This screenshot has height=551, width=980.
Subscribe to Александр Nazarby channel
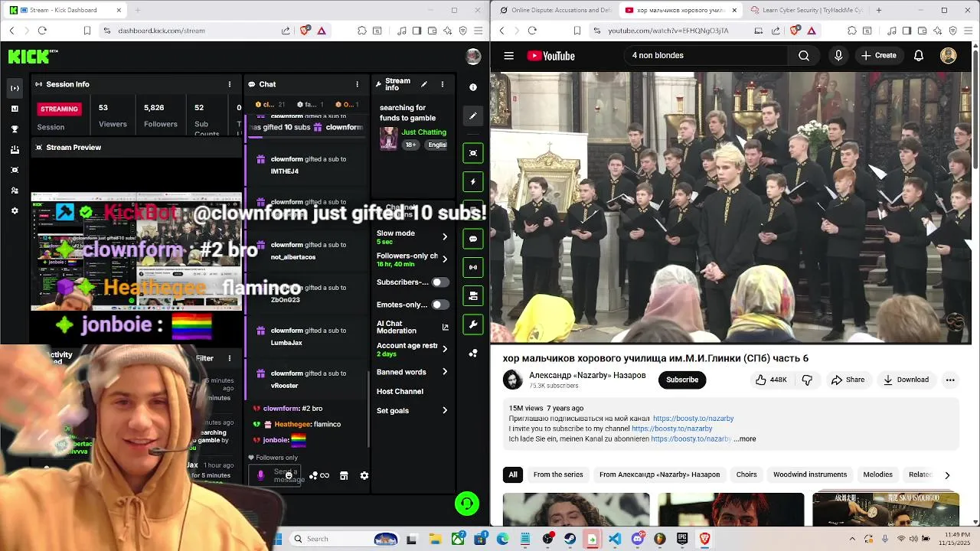pos(682,380)
